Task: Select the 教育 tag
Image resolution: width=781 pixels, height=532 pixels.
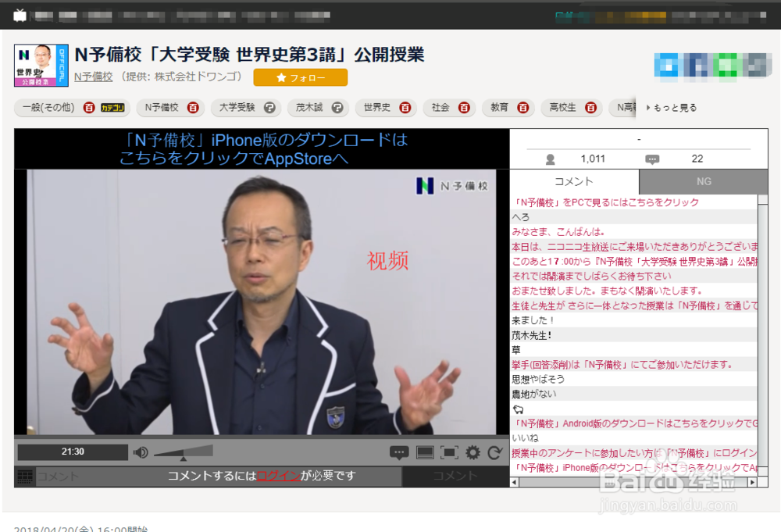Action: [x=499, y=108]
